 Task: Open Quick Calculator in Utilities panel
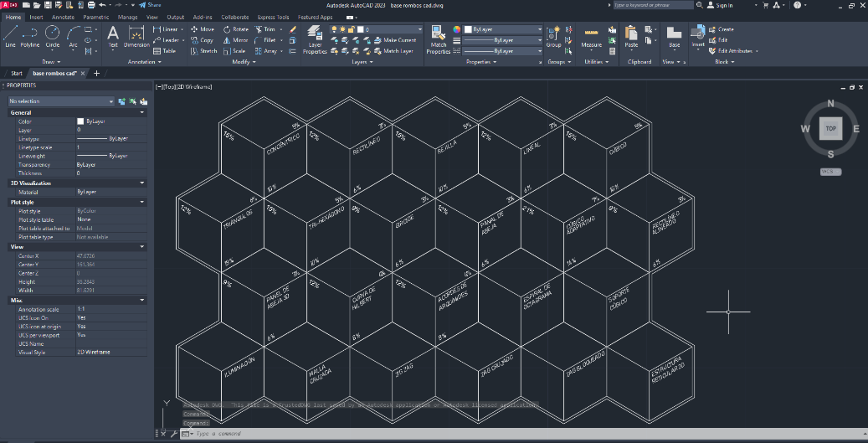612,51
